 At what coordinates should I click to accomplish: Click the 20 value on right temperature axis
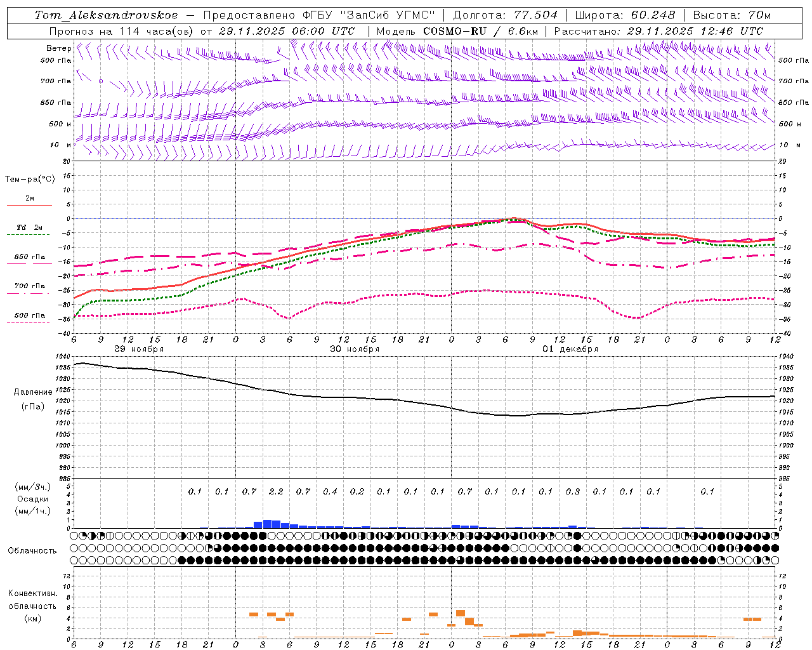pos(783,161)
